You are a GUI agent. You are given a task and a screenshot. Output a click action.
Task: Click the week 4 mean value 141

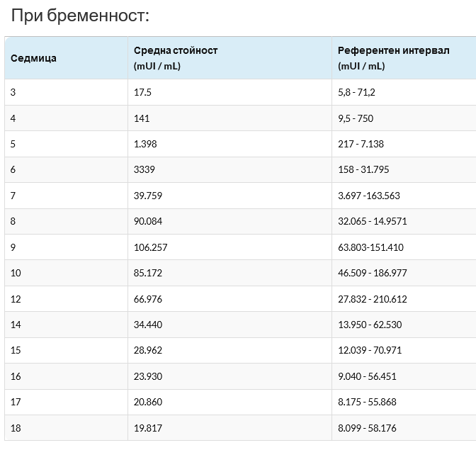(141, 118)
